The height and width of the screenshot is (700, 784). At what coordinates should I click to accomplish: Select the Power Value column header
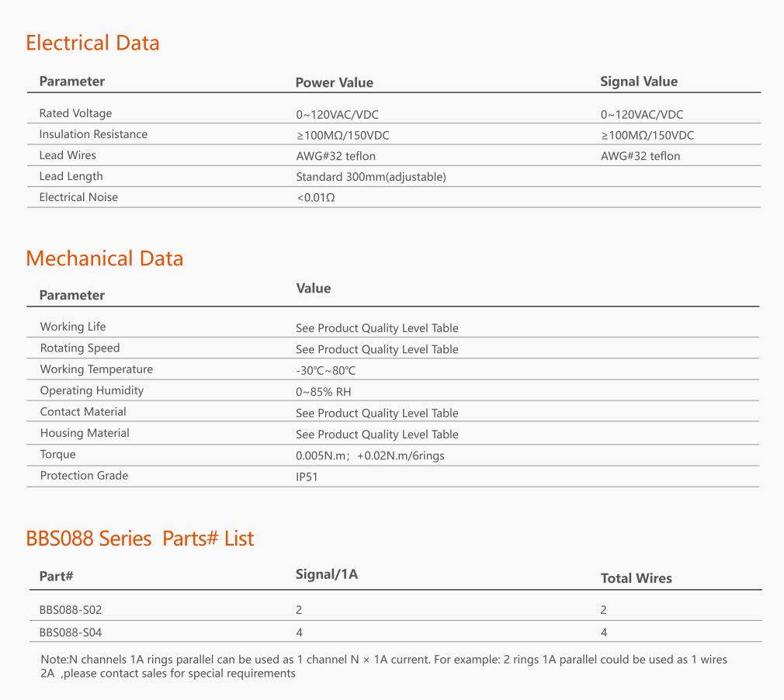(x=334, y=82)
